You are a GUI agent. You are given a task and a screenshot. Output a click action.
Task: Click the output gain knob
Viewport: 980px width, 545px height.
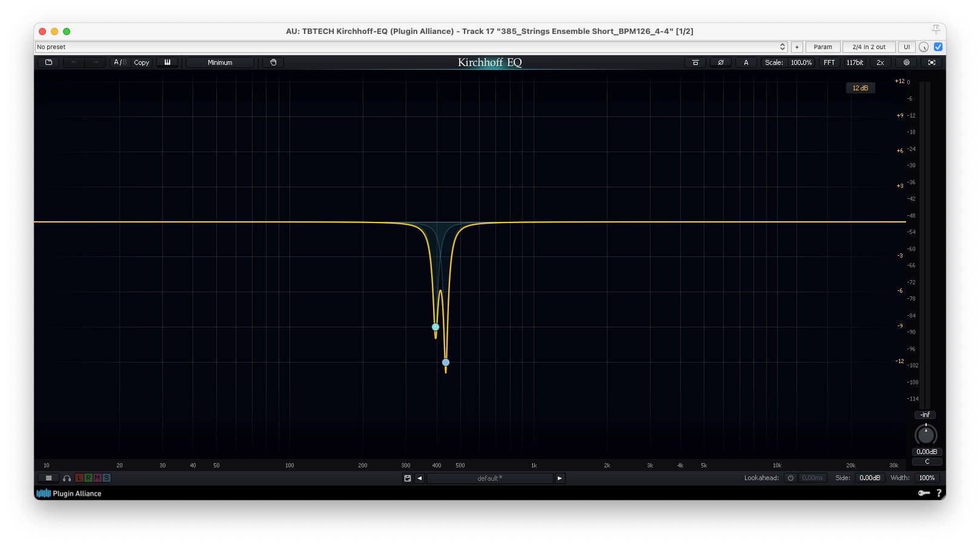pos(925,435)
